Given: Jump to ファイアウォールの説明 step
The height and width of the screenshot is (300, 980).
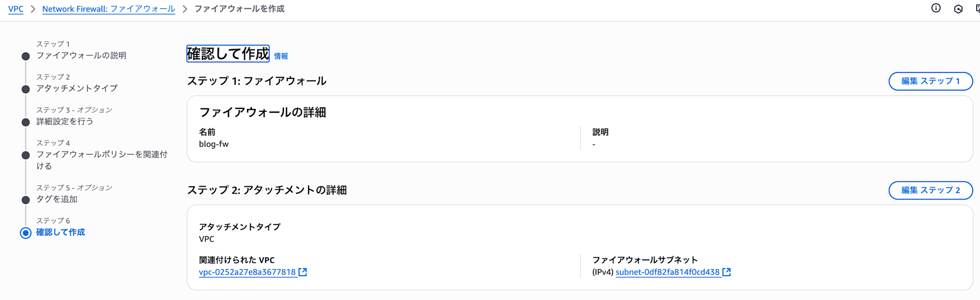Looking at the screenshot, I should (x=81, y=55).
